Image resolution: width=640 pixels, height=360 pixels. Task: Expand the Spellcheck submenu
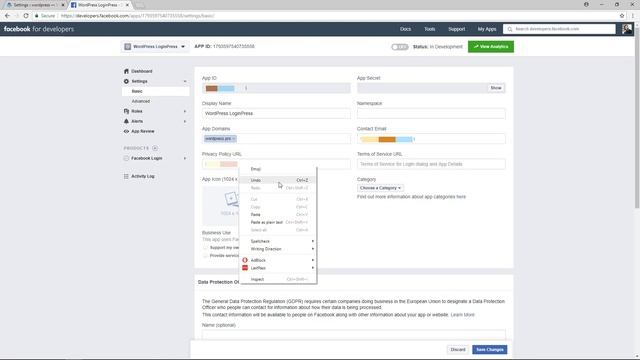point(278,241)
